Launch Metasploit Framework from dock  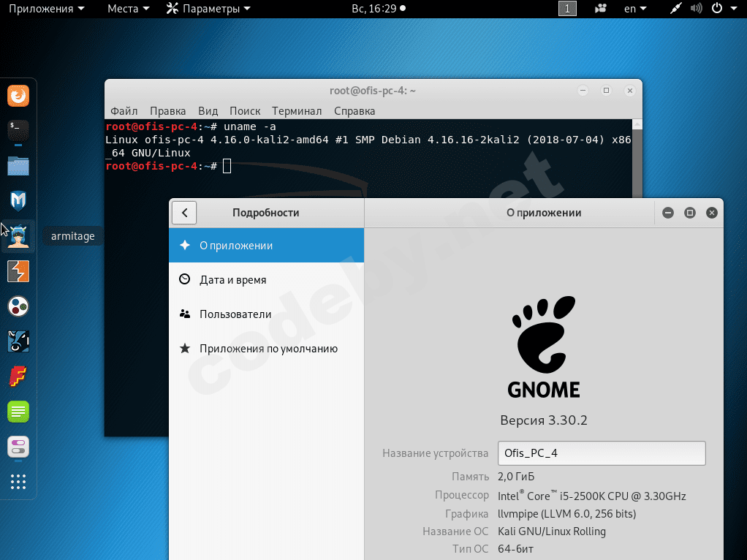point(18,200)
